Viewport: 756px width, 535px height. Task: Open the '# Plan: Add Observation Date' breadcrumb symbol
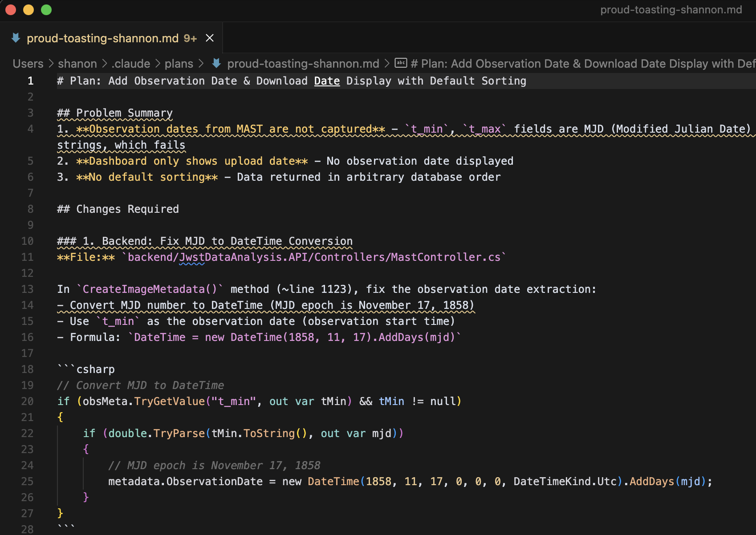583,64
